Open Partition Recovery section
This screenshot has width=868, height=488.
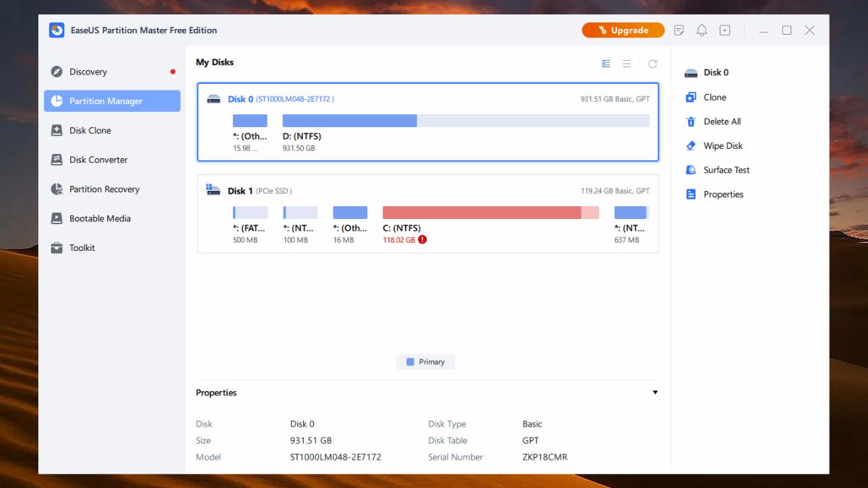[112, 189]
